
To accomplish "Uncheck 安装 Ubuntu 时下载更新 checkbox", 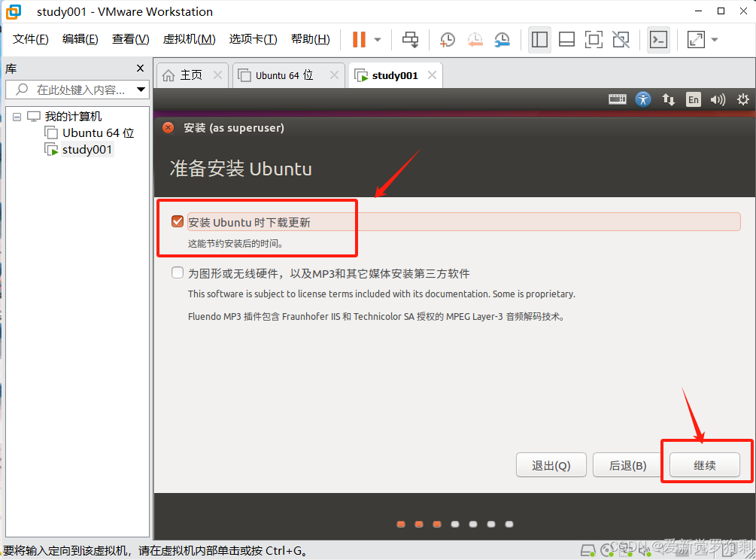I will pyautogui.click(x=178, y=221).
